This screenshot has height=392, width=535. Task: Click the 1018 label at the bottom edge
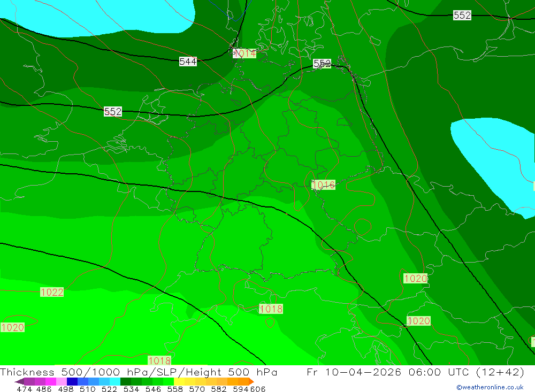[x=159, y=360]
